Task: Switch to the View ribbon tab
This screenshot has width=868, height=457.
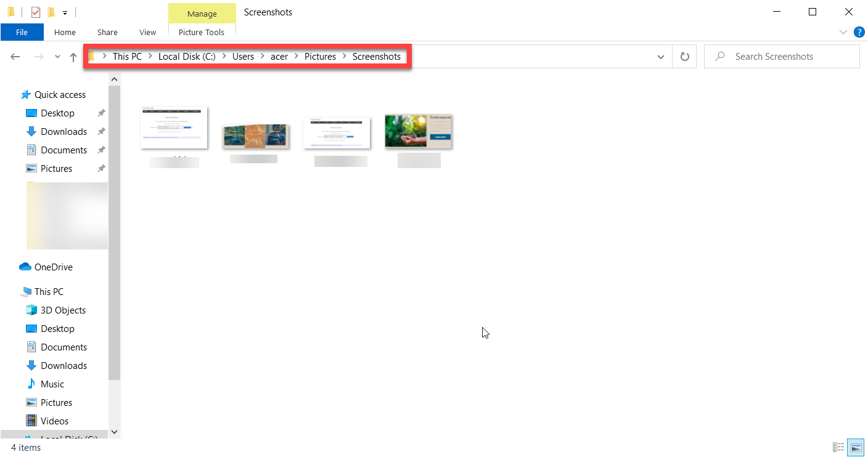Action: [x=147, y=32]
